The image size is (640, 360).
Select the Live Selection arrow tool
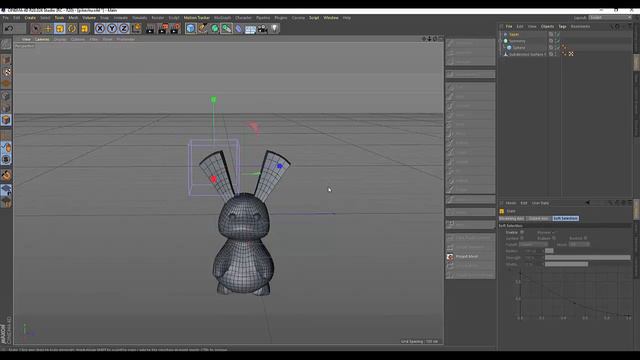[x=36, y=29]
